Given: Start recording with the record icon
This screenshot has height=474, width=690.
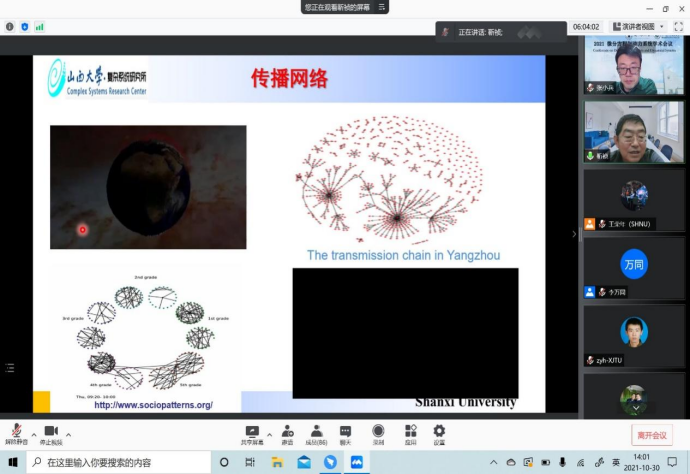Looking at the screenshot, I should [378, 432].
